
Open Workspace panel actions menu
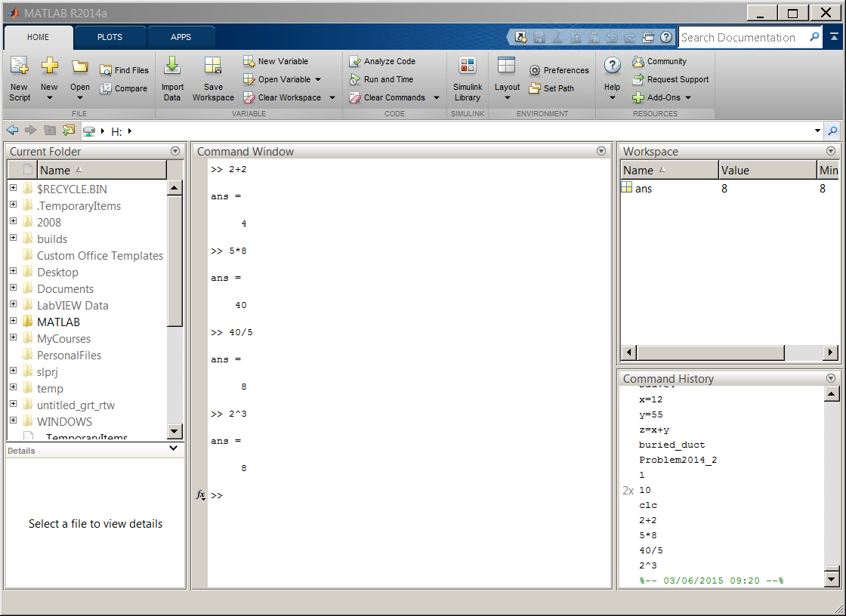tap(831, 152)
